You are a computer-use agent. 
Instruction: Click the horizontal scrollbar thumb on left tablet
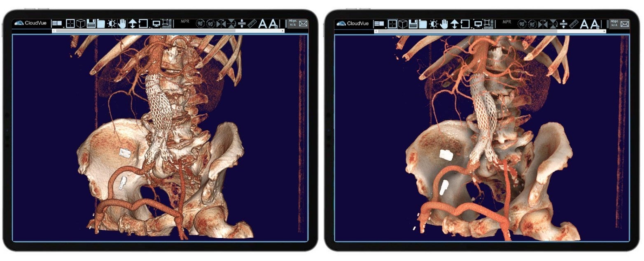[x=146, y=31]
